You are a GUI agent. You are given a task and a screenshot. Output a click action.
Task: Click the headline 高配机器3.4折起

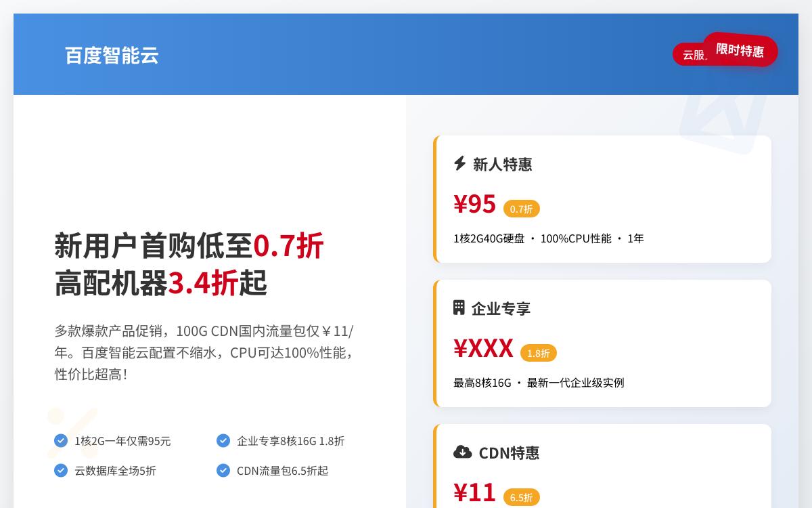coord(161,283)
